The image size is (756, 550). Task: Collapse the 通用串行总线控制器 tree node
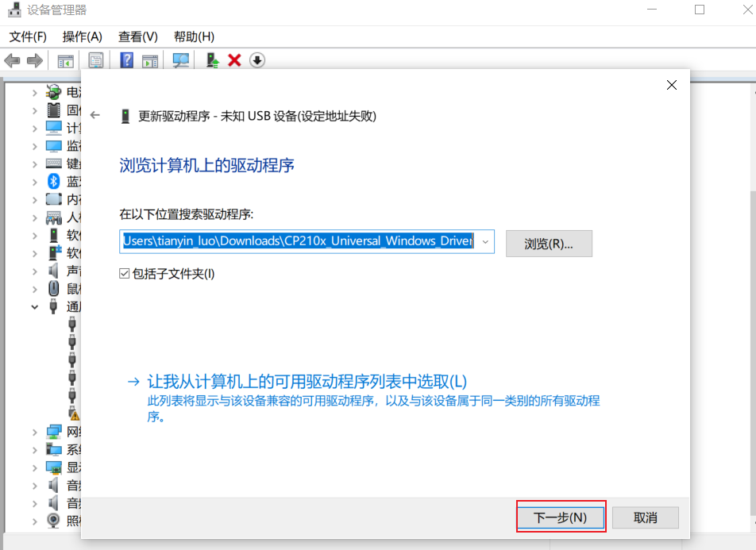pyautogui.click(x=35, y=306)
